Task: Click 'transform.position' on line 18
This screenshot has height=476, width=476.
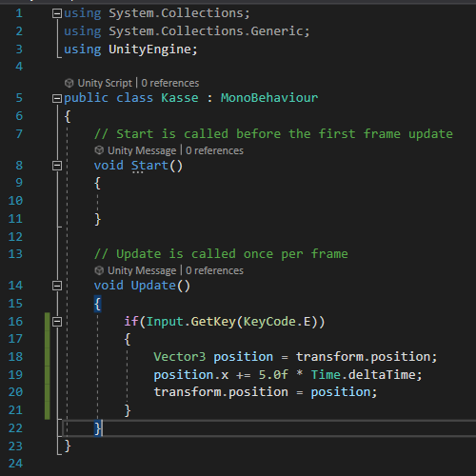Action: [363, 357]
